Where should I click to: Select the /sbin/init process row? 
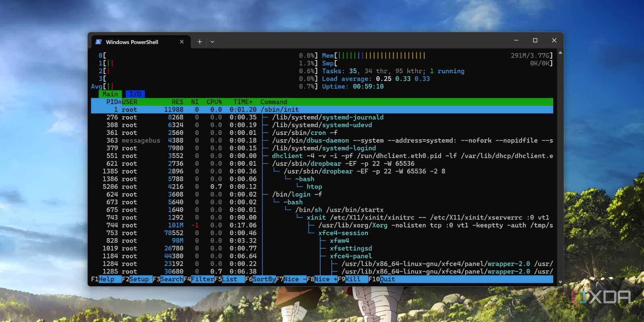322,110
